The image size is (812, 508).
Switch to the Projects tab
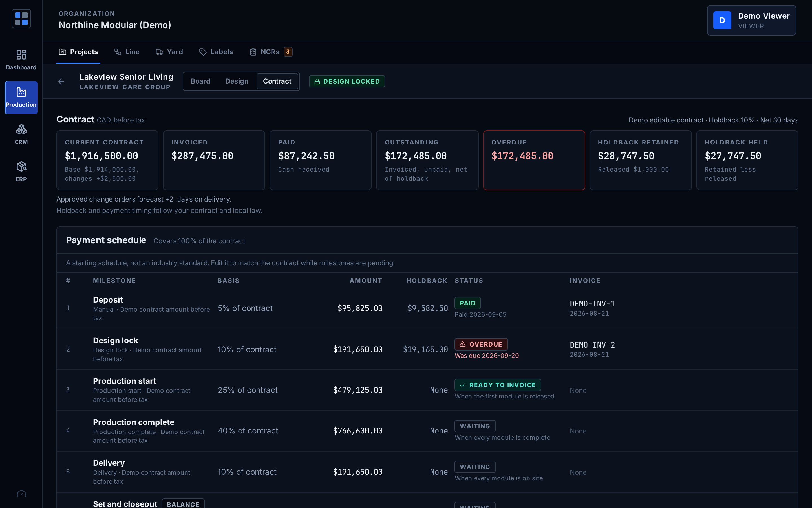pyautogui.click(x=78, y=52)
